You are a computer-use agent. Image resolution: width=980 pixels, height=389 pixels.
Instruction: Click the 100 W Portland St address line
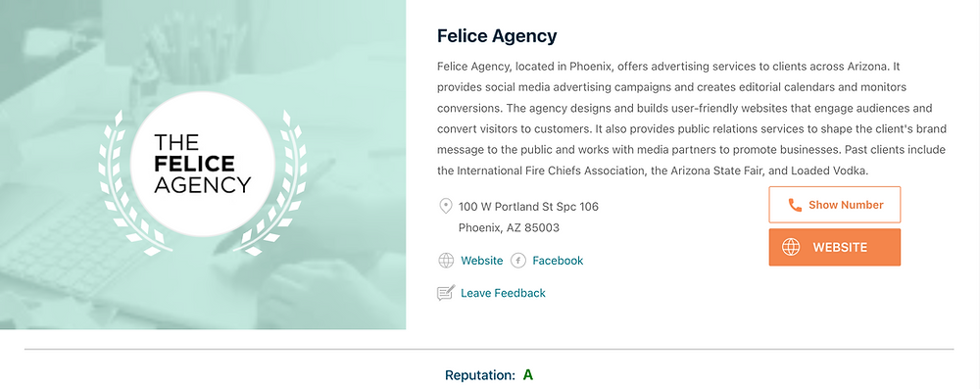click(528, 207)
